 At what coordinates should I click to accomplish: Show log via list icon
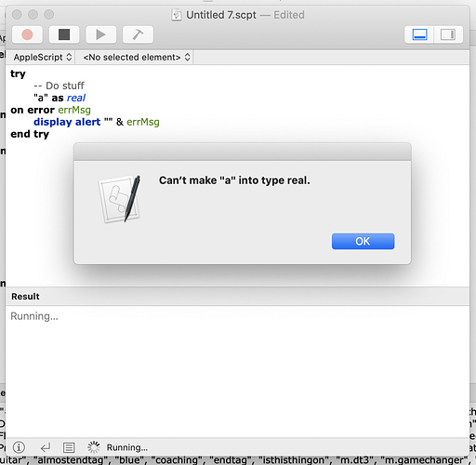tap(69, 447)
